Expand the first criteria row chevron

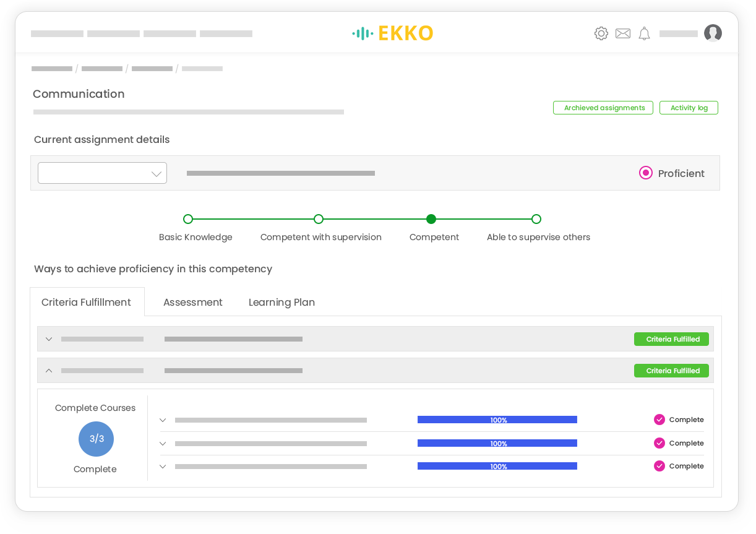pos(49,339)
